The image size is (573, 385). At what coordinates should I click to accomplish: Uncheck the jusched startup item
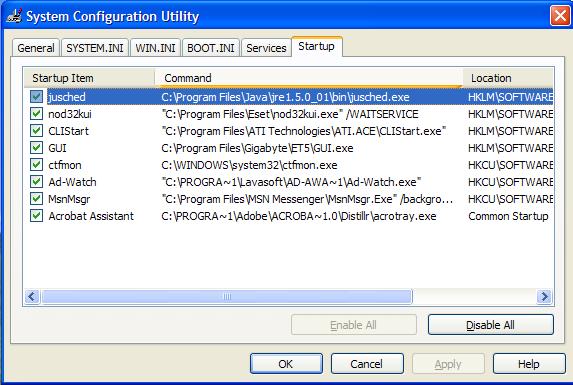tap(36, 97)
